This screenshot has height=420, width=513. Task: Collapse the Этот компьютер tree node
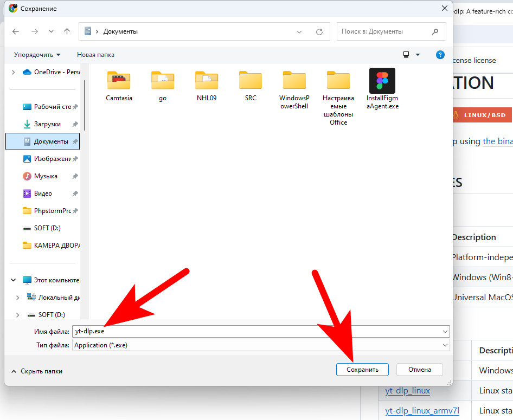(13, 280)
